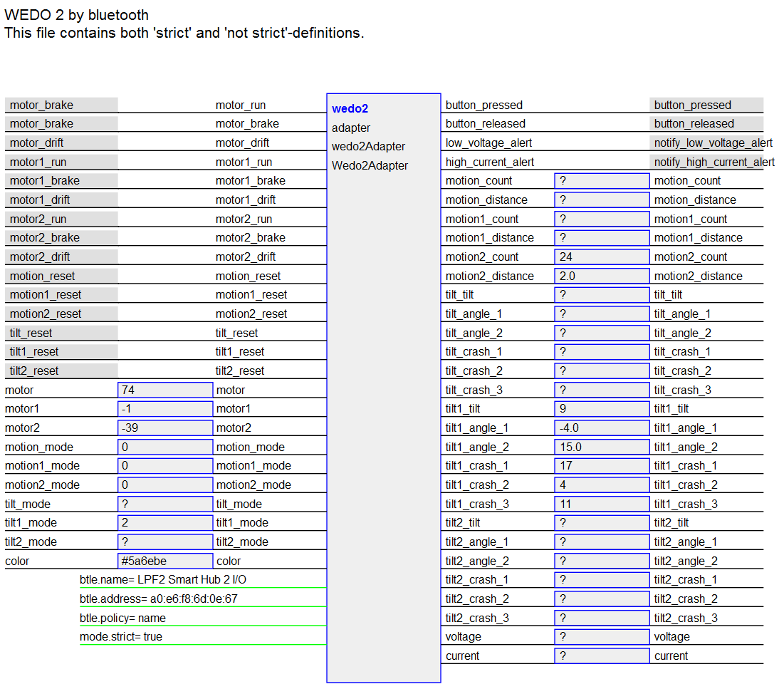The width and height of the screenshot is (784, 689).
Task: Select the motion2_count field showing 24
Action: coord(602,257)
